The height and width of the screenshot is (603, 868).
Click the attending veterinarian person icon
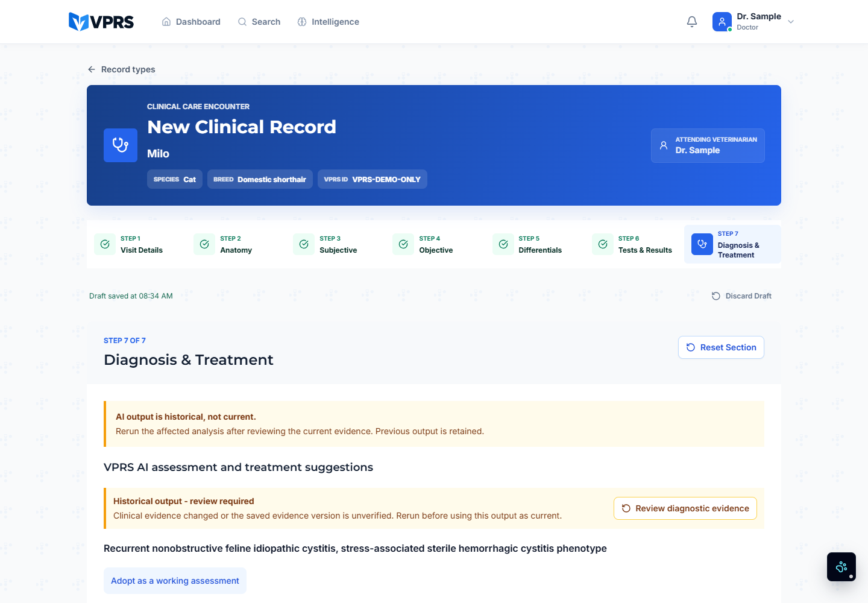click(x=664, y=145)
